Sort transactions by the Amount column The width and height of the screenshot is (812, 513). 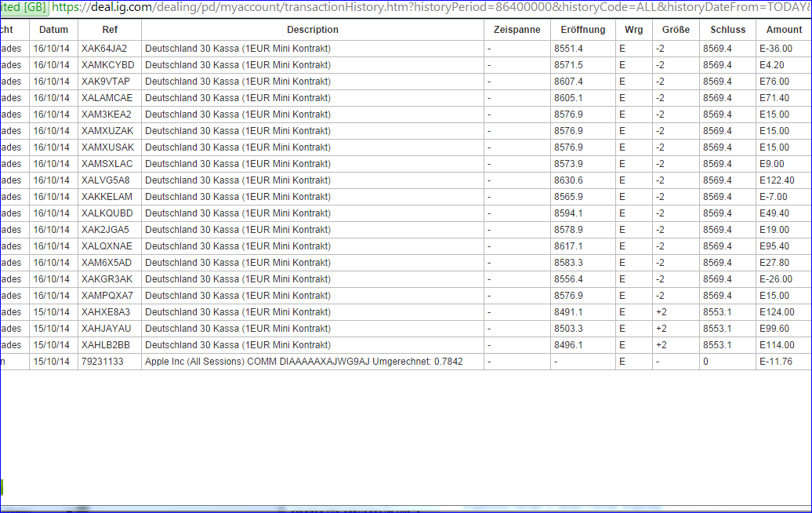click(784, 29)
